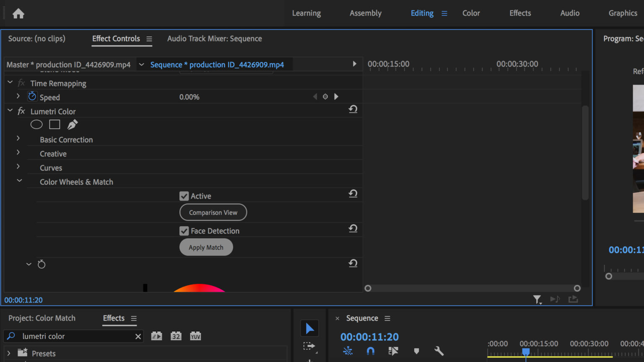Screen dimensions: 644x362
Task: Toggle the Speed stopwatch animation icon
Action: pos(32,97)
